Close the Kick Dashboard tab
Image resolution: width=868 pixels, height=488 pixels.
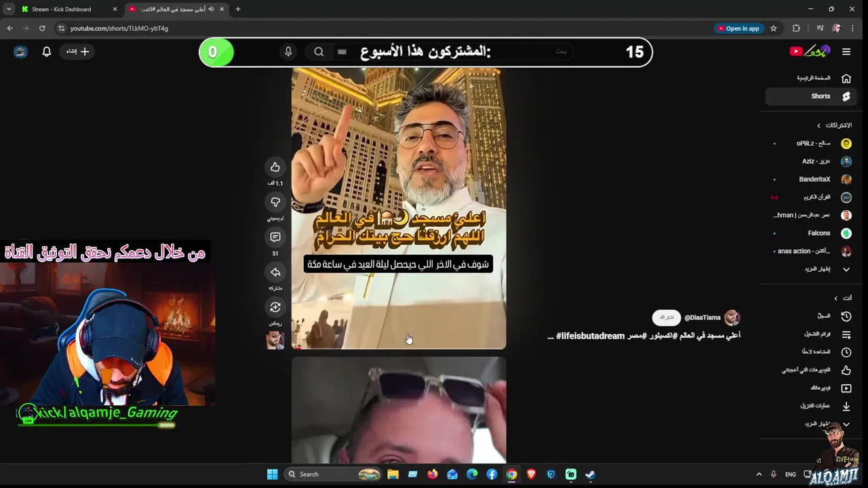click(115, 9)
